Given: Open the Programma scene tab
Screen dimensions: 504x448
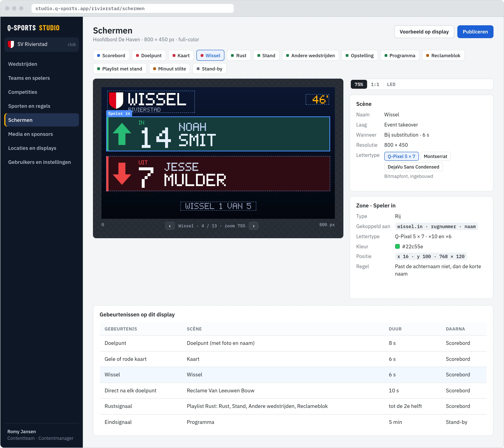Looking at the screenshot, I should [x=400, y=55].
